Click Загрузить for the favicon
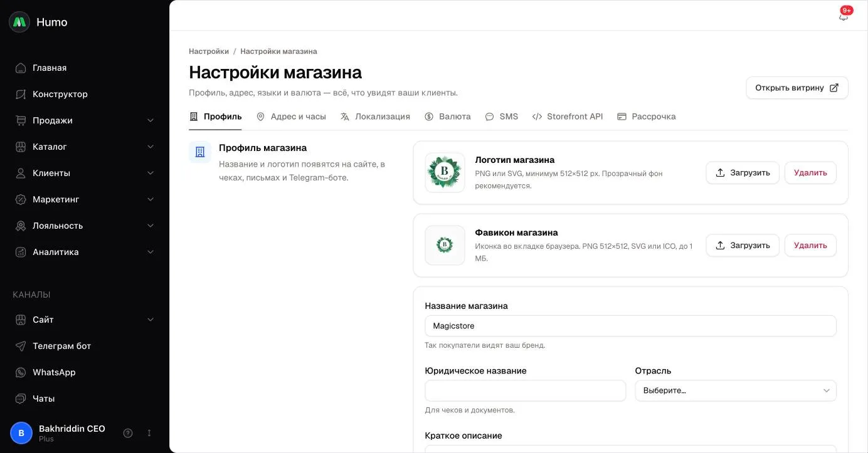Image resolution: width=868 pixels, height=453 pixels. point(743,246)
